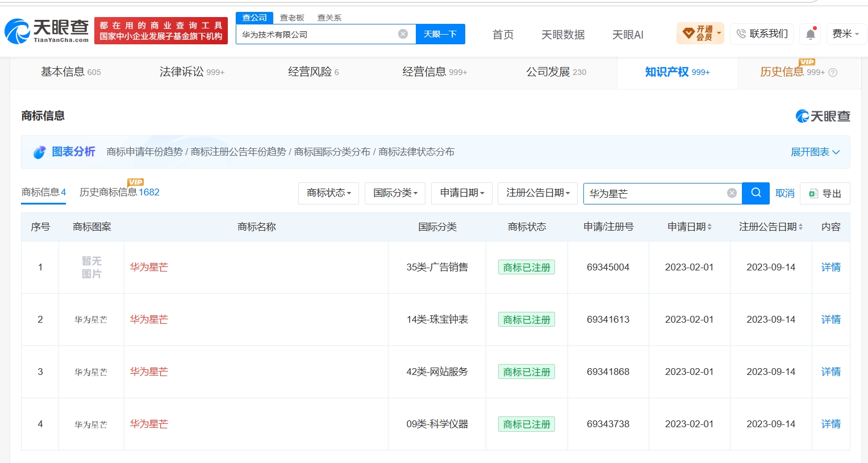The image size is (868, 463).
Task: Switch to the 查关系 search tab
Action: (x=329, y=18)
